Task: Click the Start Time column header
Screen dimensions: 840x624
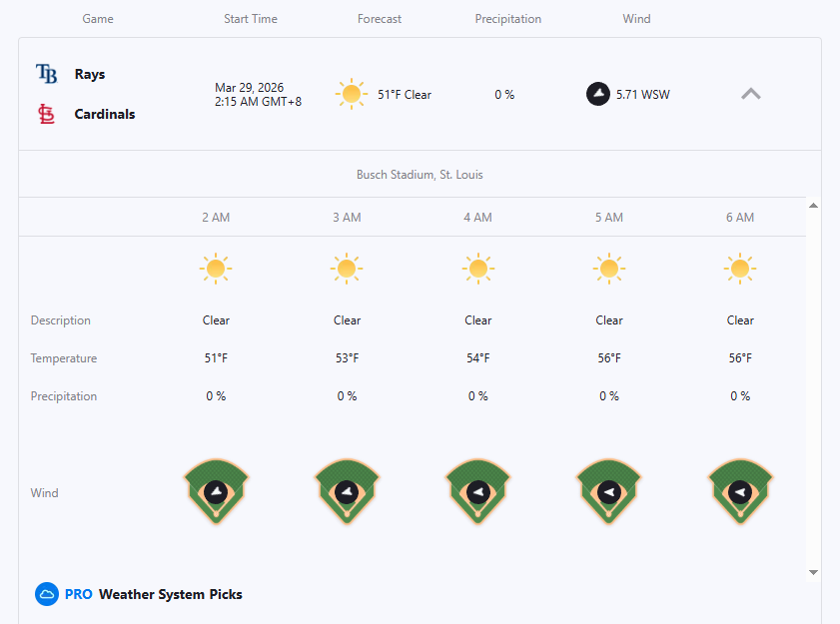Action: (251, 19)
